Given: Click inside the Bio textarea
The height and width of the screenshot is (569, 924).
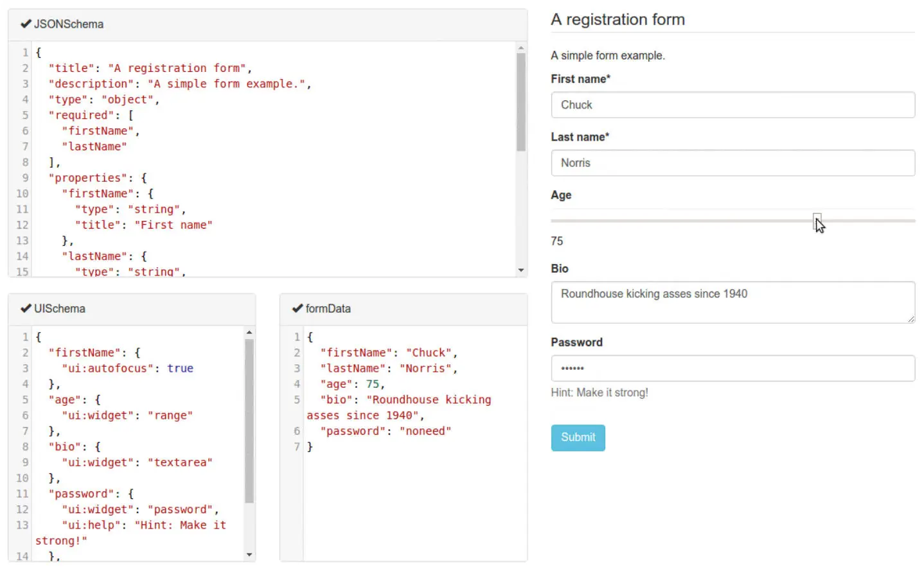Looking at the screenshot, I should click(733, 302).
